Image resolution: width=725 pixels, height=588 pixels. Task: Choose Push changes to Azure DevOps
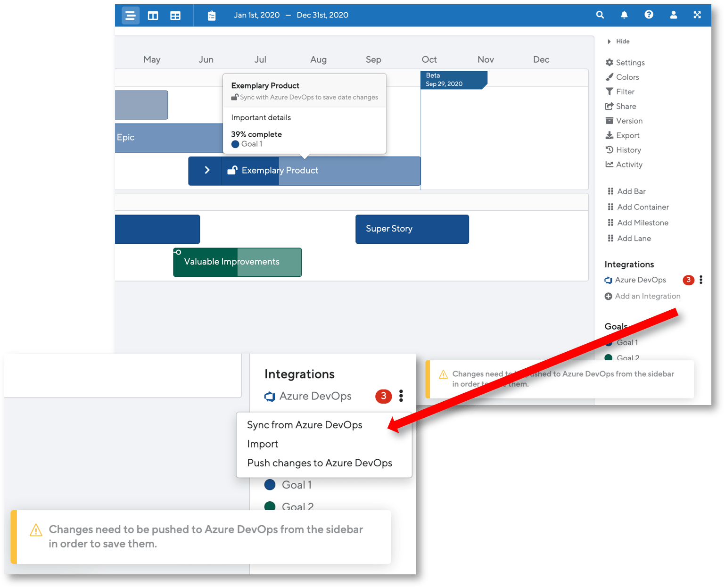point(320,463)
